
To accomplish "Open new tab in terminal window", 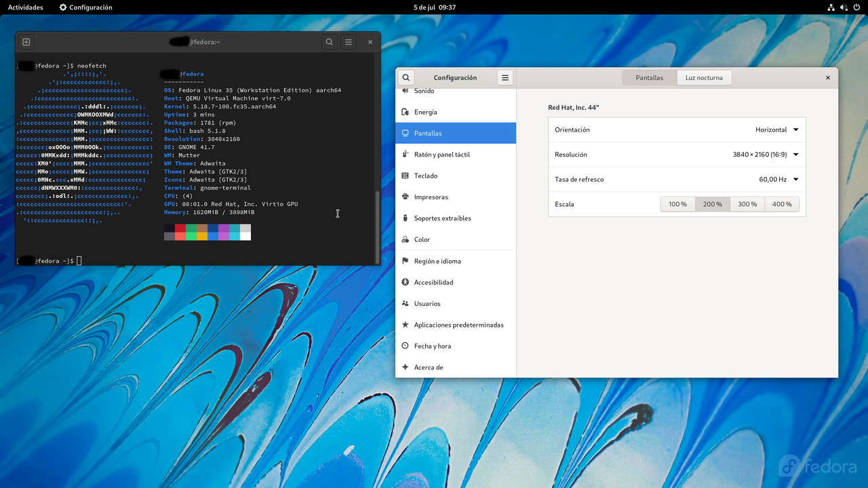I will 26,42.
